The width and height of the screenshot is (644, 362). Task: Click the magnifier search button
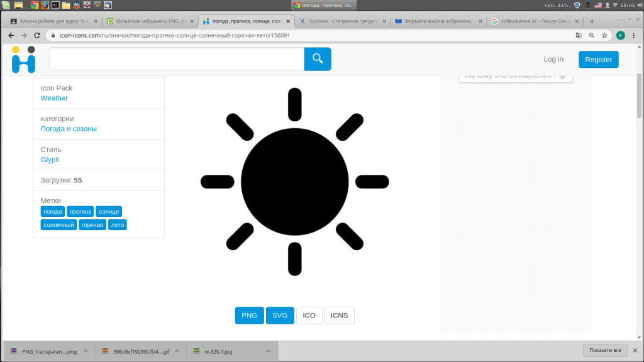click(x=318, y=59)
